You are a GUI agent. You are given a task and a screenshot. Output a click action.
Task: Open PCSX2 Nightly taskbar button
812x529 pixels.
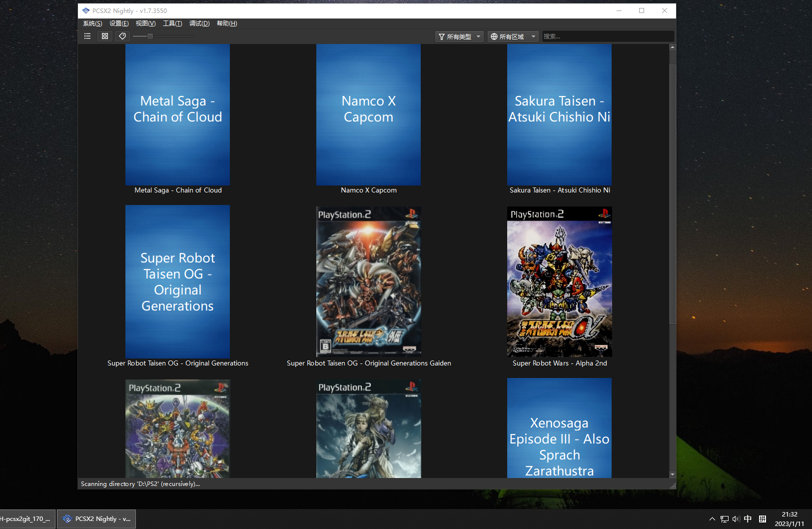point(96,519)
